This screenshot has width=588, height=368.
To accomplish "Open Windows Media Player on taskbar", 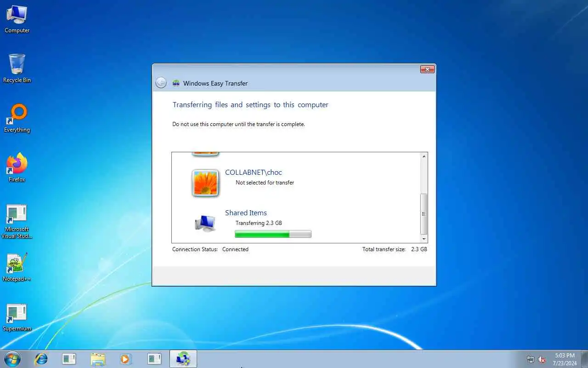I will pos(126,359).
